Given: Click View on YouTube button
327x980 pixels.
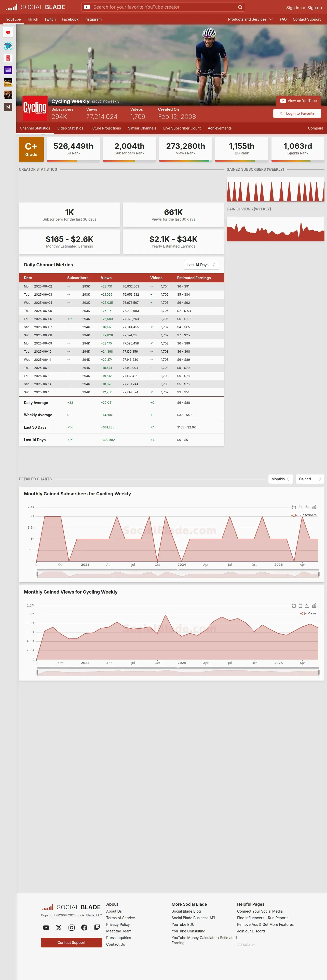Looking at the screenshot, I should pos(298,101).
